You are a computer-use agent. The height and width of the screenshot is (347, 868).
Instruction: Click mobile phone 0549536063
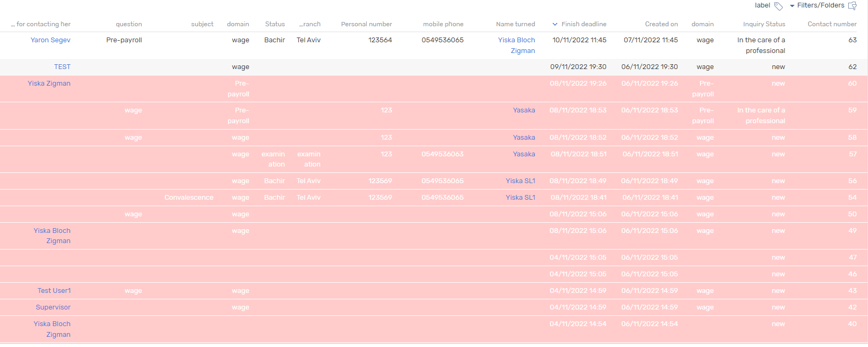pos(442,154)
